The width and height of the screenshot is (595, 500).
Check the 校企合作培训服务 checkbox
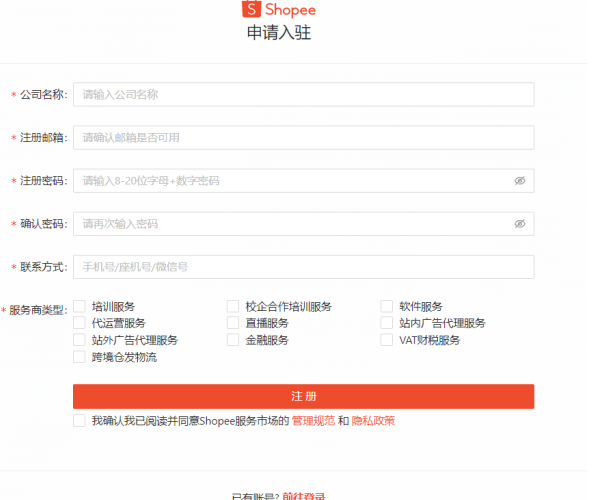pos(233,306)
